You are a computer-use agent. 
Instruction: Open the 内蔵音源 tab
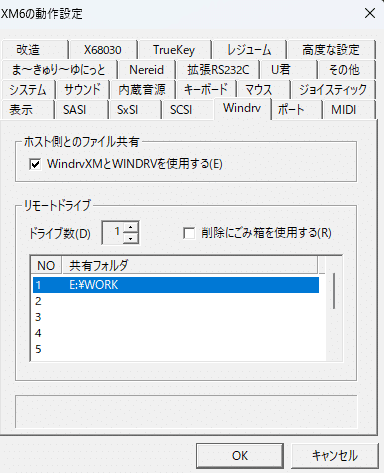(x=142, y=90)
